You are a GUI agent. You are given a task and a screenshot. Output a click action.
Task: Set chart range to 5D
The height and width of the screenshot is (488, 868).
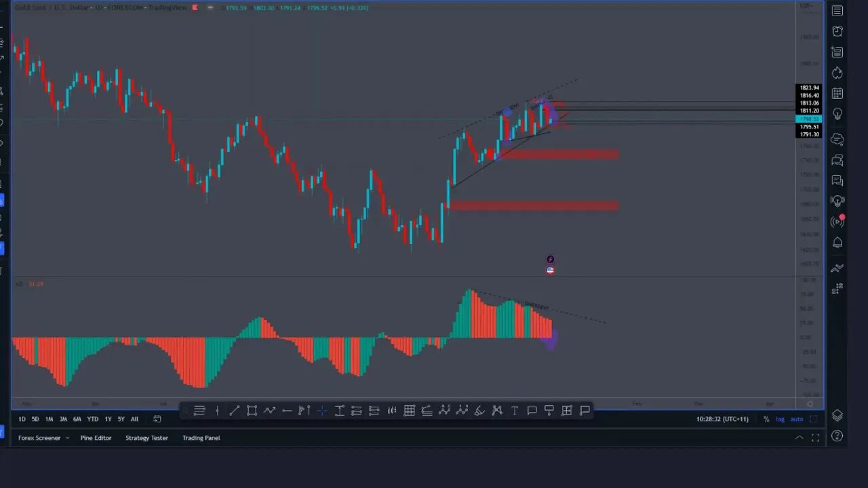pyautogui.click(x=35, y=419)
